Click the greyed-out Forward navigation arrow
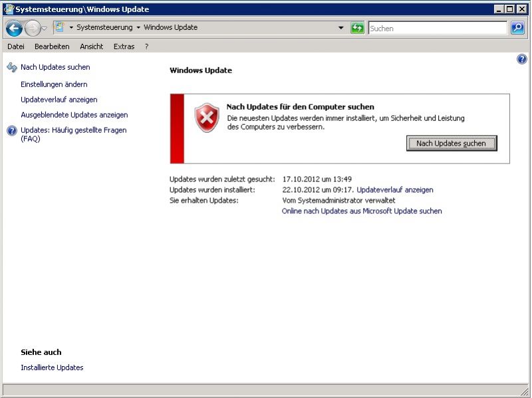The width and height of the screenshot is (532, 398). click(32, 28)
